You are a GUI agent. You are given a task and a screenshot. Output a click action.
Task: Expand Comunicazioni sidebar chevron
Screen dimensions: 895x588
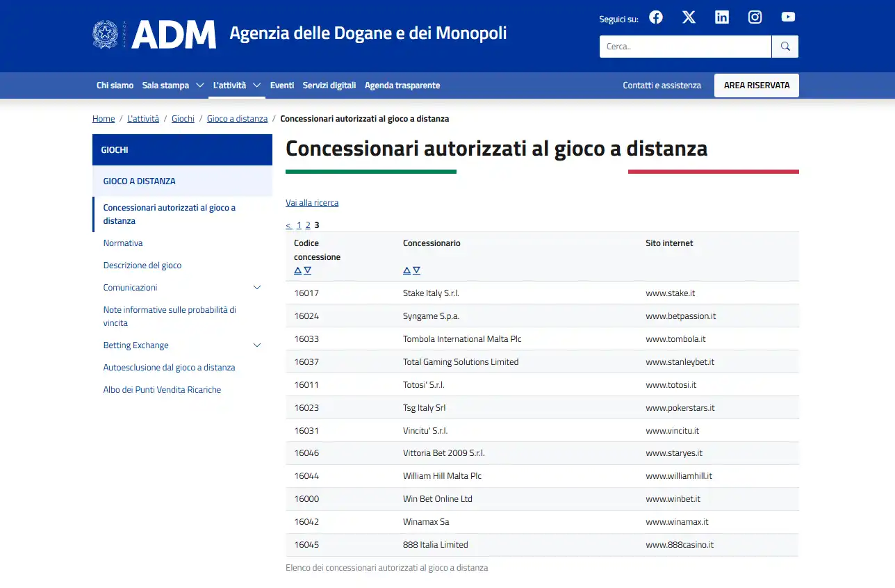(257, 288)
